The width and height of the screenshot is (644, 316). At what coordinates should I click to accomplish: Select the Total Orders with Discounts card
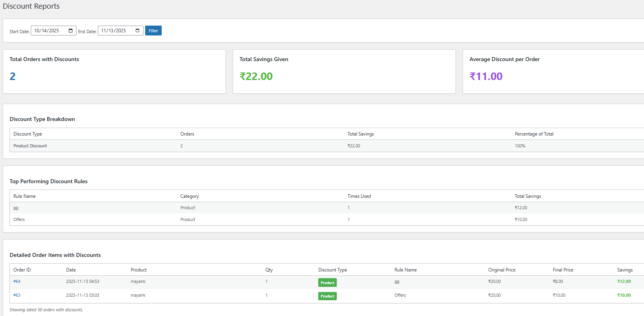[x=114, y=71]
